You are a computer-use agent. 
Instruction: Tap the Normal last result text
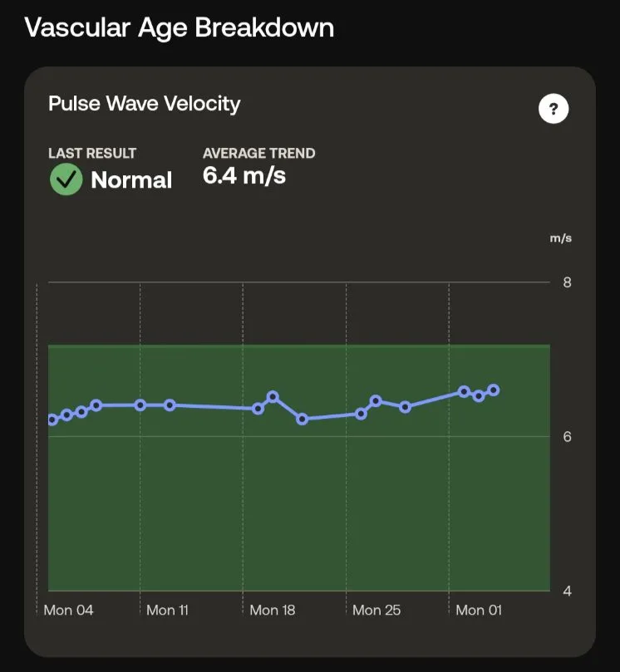pyautogui.click(x=131, y=179)
